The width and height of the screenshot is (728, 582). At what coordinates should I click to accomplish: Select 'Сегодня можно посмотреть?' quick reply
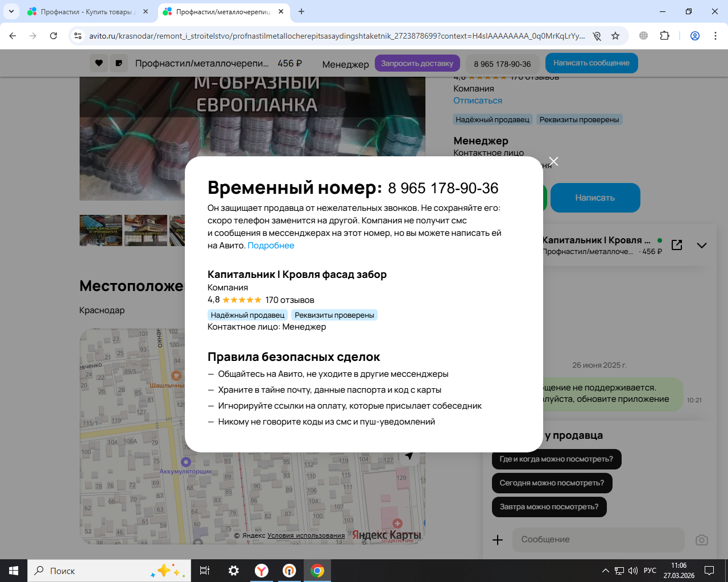(x=552, y=483)
